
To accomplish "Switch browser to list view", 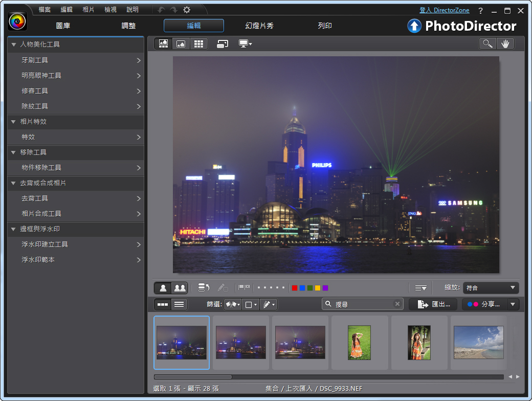I will [x=179, y=304].
